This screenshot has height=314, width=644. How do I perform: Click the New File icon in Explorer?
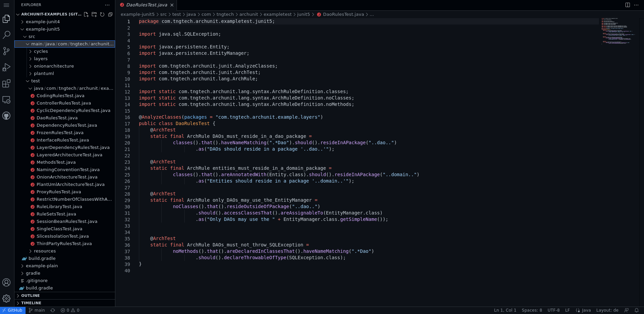coord(86,14)
